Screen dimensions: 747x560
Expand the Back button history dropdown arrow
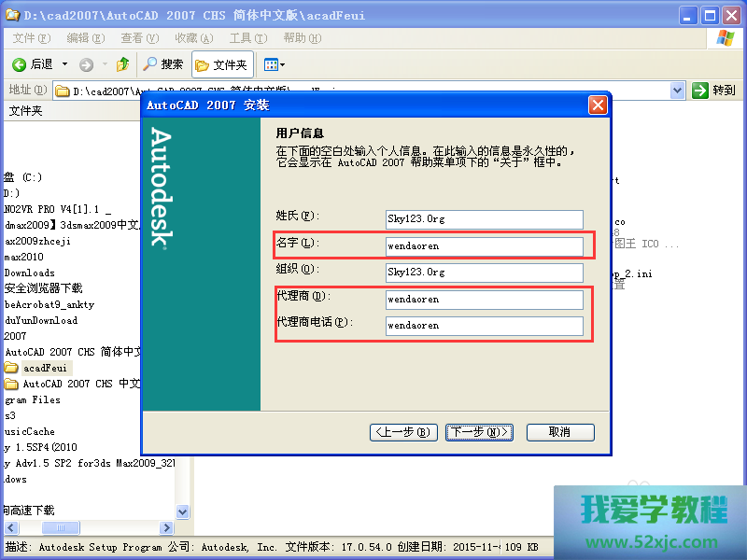(x=64, y=64)
